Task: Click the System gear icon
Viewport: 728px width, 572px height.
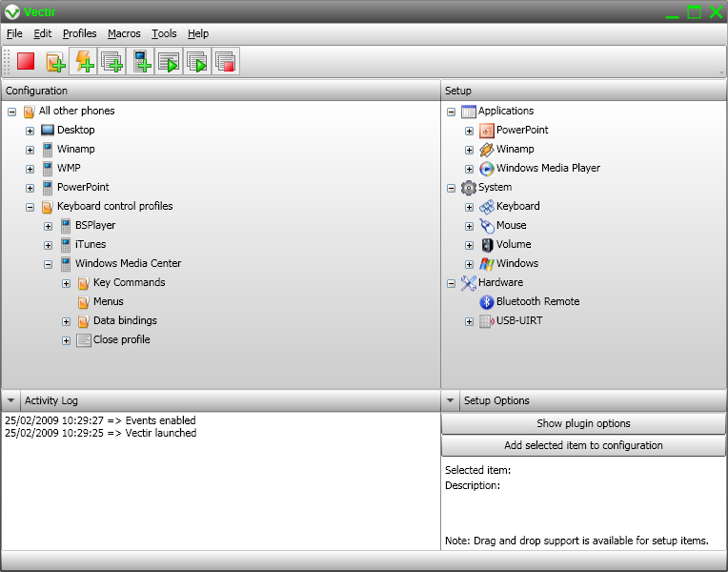Action: pyautogui.click(x=469, y=188)
